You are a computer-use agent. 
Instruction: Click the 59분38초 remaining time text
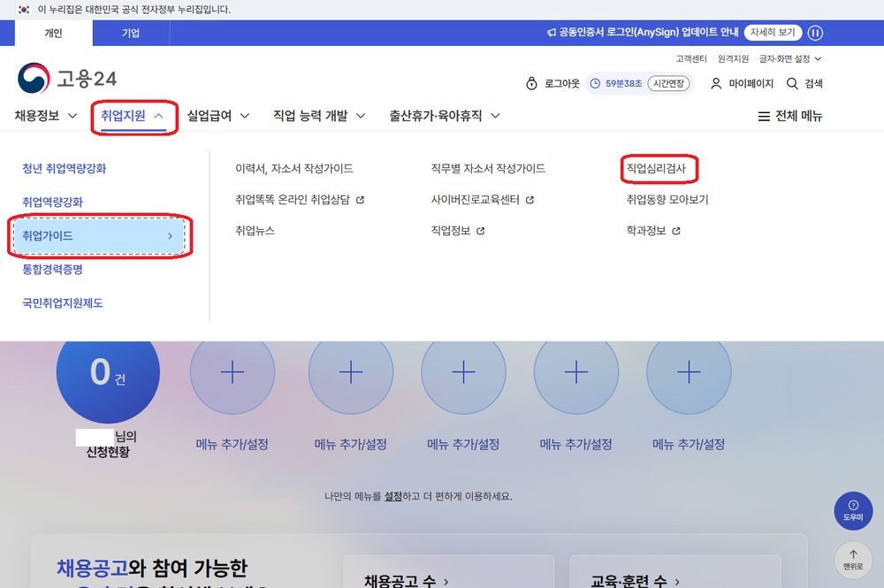click(x=623, y=83)
